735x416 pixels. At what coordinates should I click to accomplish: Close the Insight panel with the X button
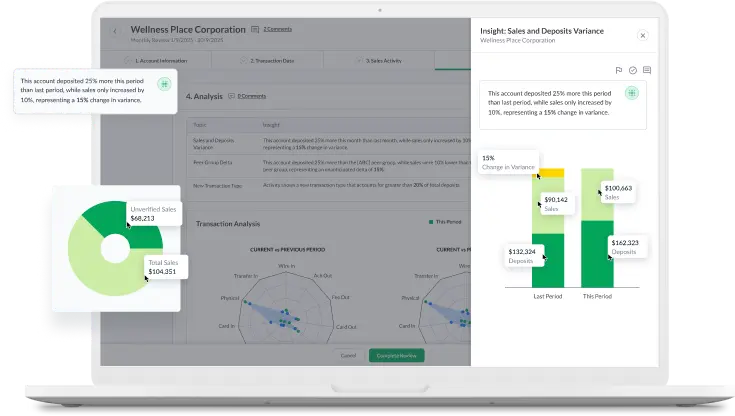pyautogui.click(x=642, y=35)
